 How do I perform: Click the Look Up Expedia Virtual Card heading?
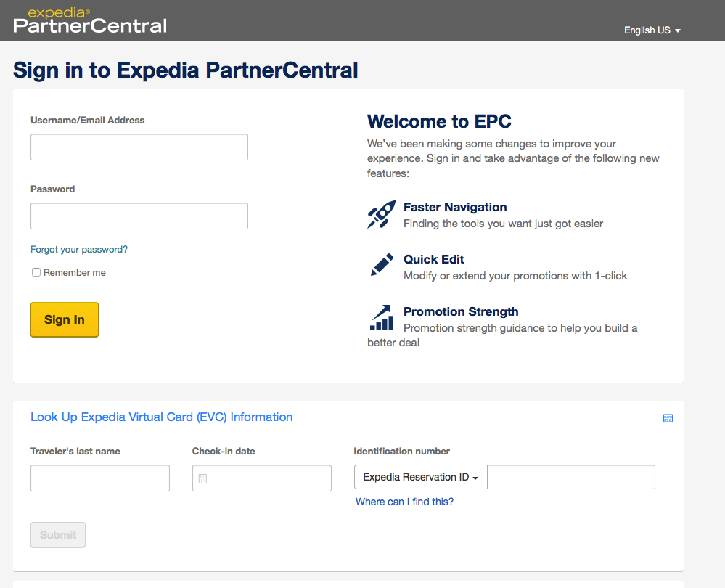(162, 417)
